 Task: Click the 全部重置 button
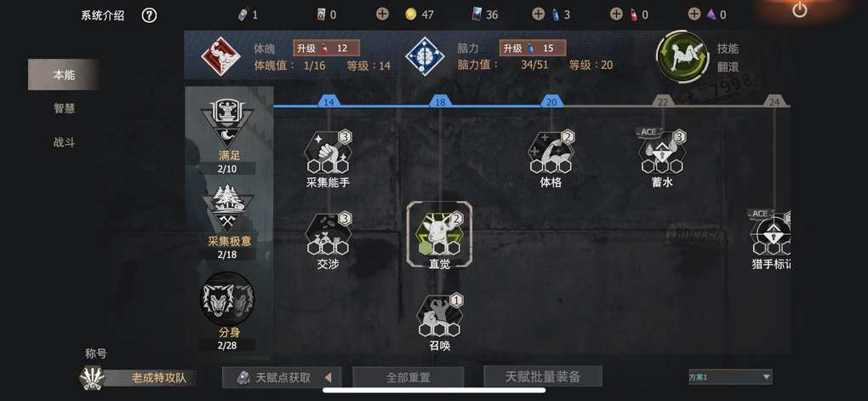[x=408, y=378]
